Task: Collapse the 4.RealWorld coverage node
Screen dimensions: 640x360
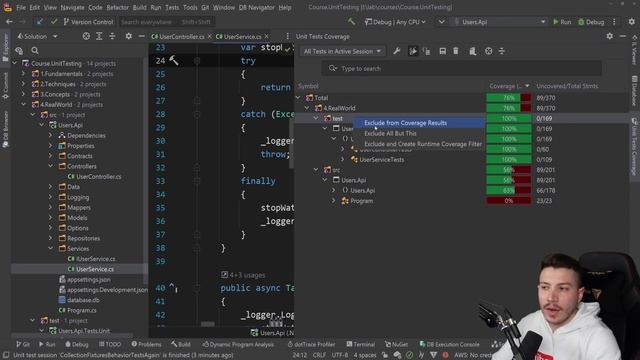Action: point(307,108)
